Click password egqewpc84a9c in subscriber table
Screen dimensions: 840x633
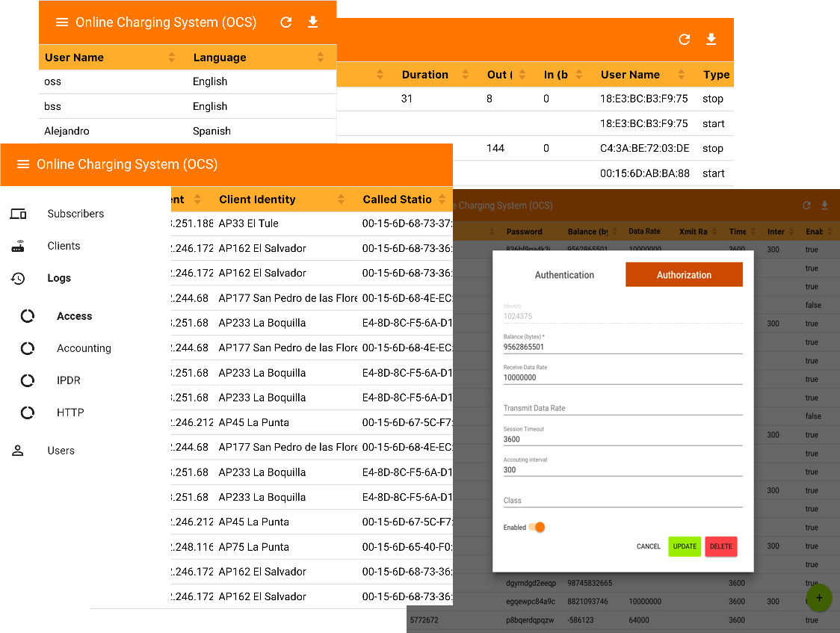(x=531, y=602)
